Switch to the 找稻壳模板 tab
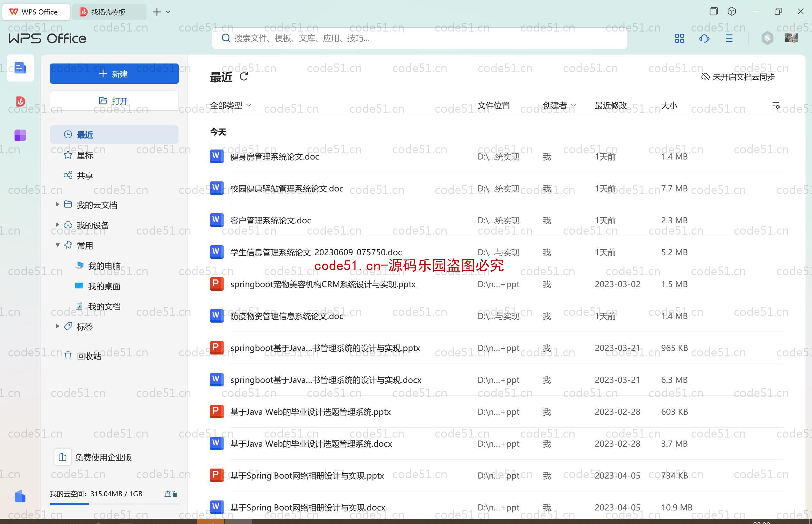This screenshot has height=524, width=812. pyautogui.click(x=109, y=12)
